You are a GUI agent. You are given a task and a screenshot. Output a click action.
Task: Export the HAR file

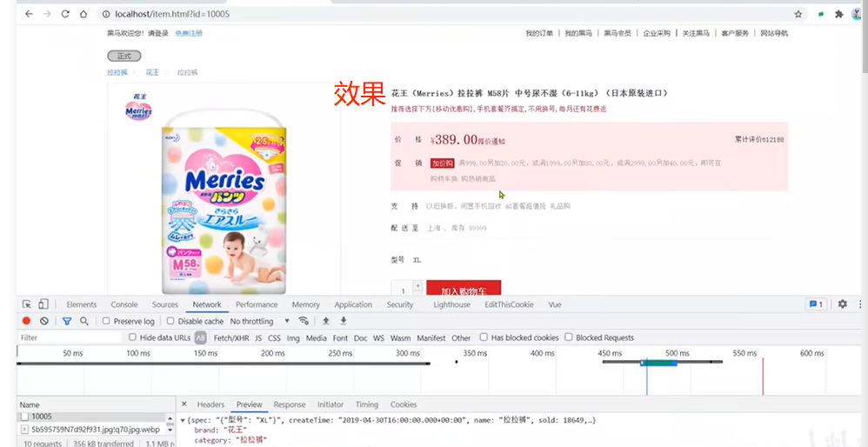tap(344, 321)
